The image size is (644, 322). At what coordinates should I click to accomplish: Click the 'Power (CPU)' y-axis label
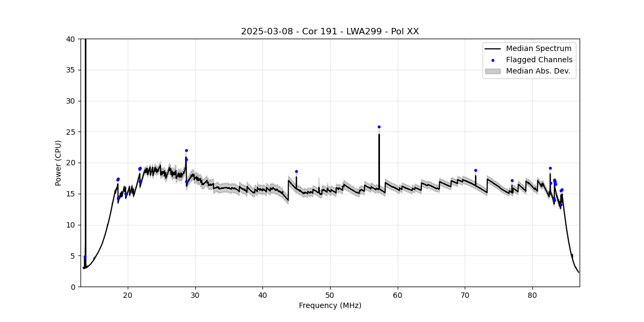click(x=58, y=163)
